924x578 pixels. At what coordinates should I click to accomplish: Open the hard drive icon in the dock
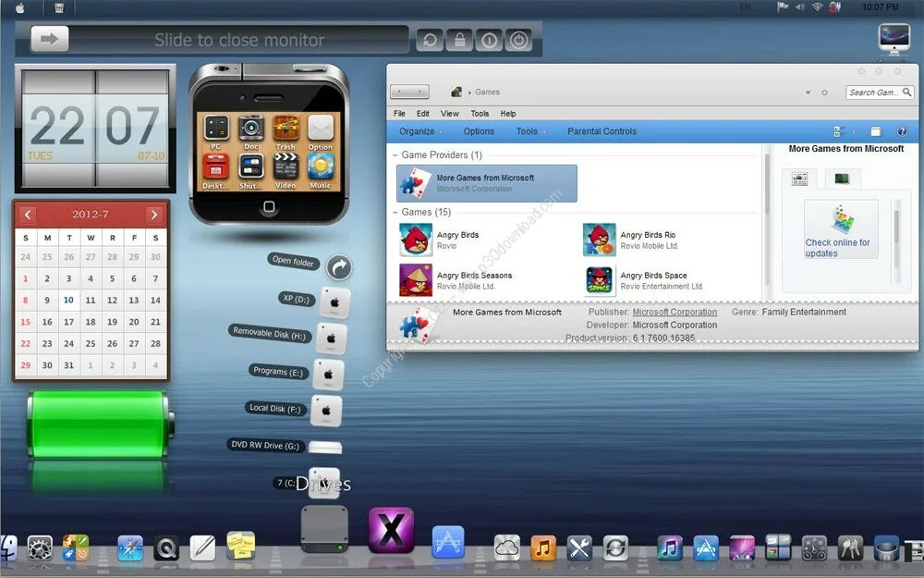click(x=324, y=528)
